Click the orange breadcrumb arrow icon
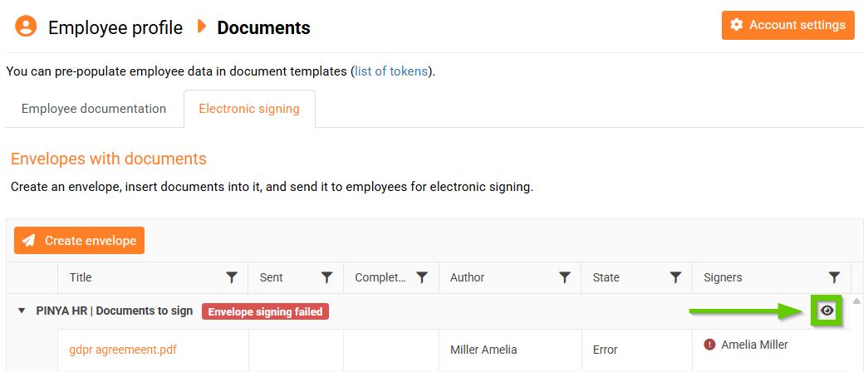Screen dimensions: 868x372 [x=201, y=27]
